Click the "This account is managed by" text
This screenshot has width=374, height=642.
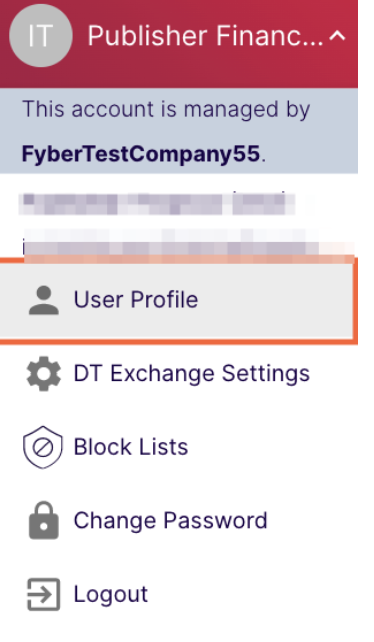(x=166, y=110)
